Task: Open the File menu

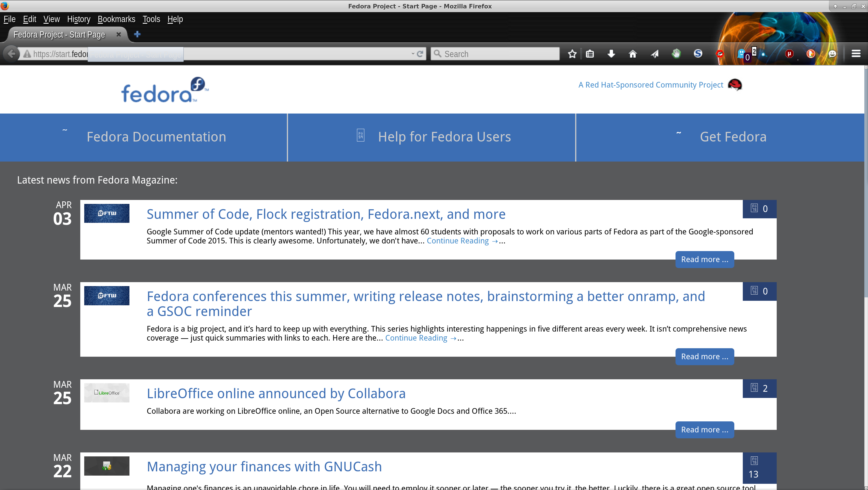Action: [x=9, y=19]
